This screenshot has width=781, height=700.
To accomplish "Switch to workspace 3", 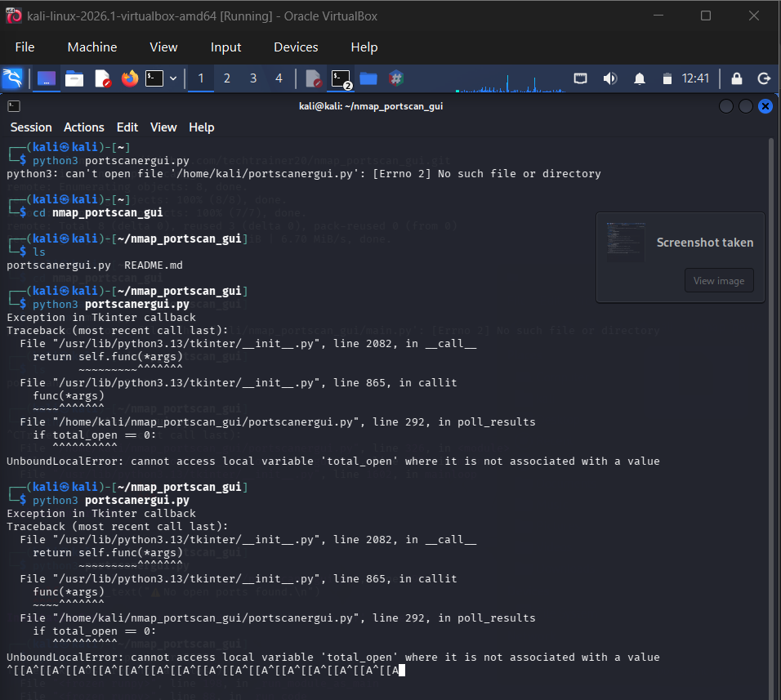I will click(x=253, y=78).
